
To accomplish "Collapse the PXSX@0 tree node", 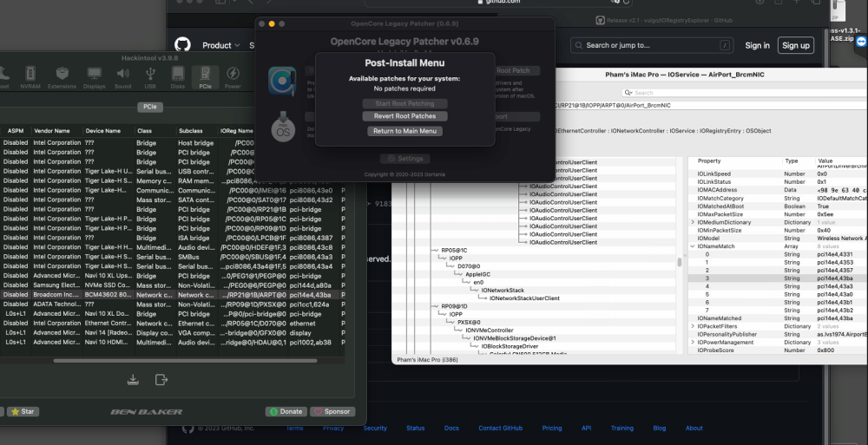I will pyautogui.click(x=452, y=322).
